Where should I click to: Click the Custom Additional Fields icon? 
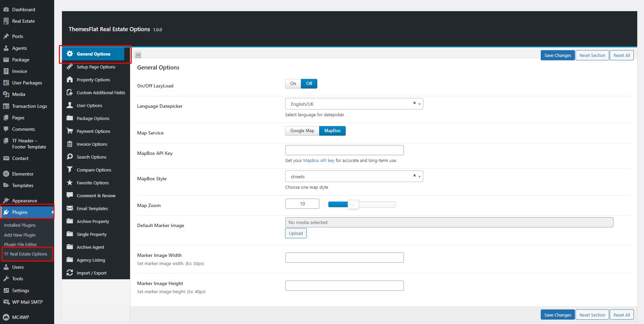click(x=70, y=92)
